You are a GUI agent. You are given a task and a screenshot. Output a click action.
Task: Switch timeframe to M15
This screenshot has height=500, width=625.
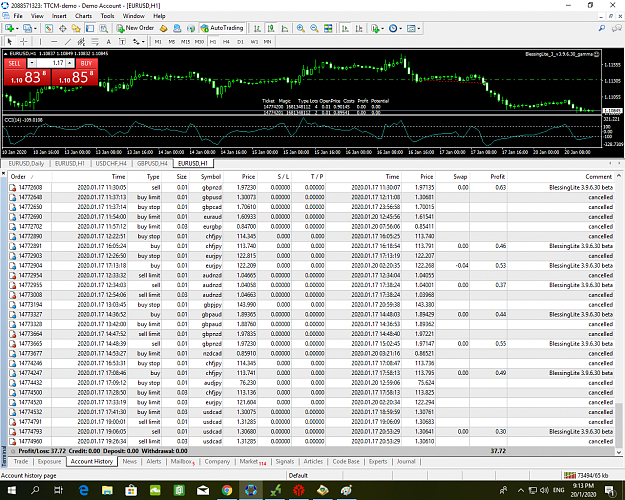[185, 41]
